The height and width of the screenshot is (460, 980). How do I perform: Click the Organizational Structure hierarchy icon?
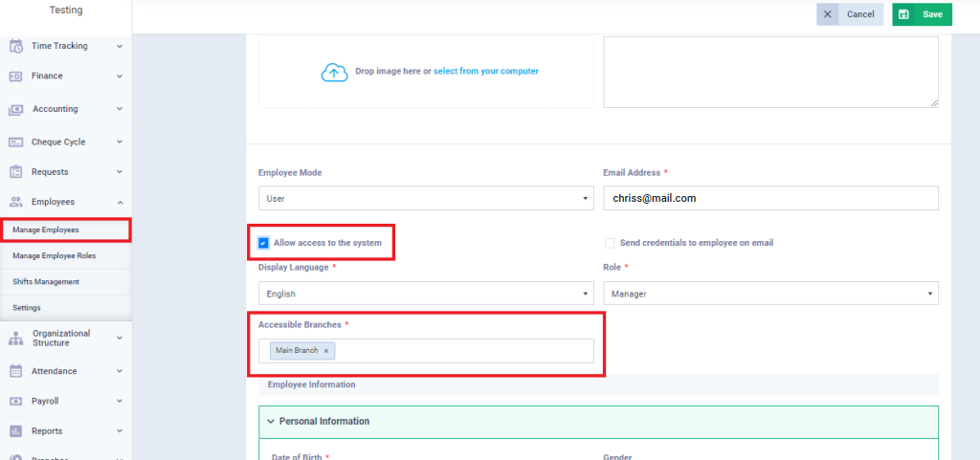(x=15, y=339)
